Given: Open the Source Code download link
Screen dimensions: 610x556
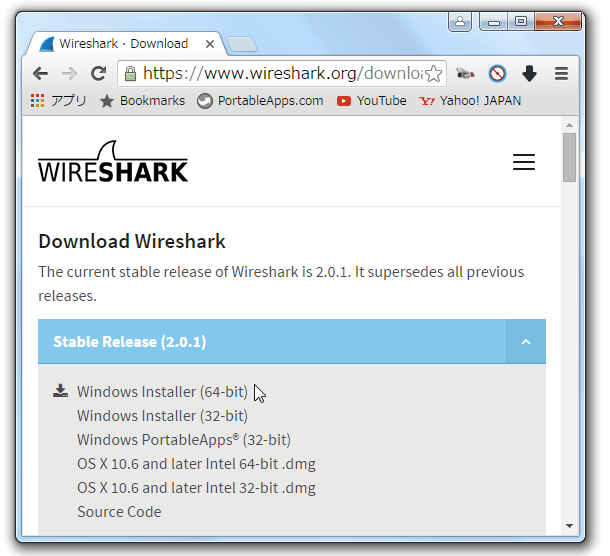Looking at the screenshot, I should (119, 512).
